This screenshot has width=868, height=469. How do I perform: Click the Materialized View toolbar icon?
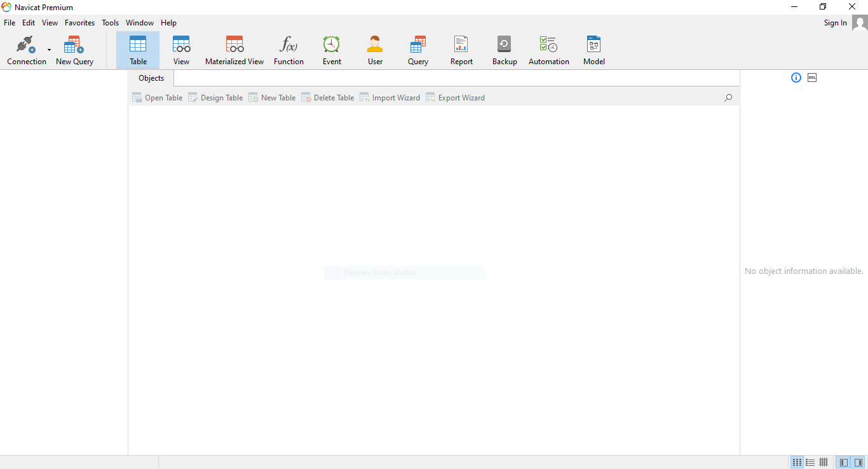pyautogui.click(x=234, y=50)
